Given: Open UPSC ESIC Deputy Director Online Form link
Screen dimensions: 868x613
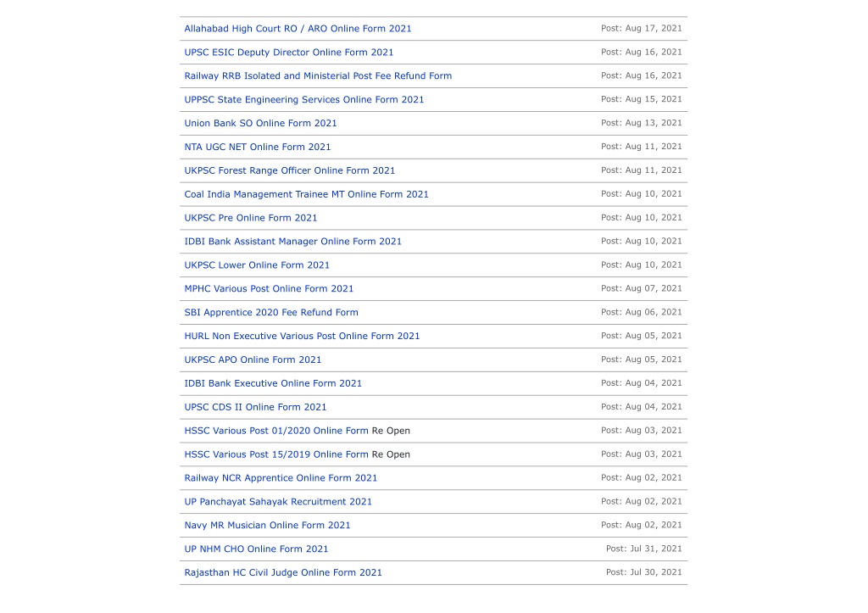Looking at the screenshot, I should click(289, 52).
